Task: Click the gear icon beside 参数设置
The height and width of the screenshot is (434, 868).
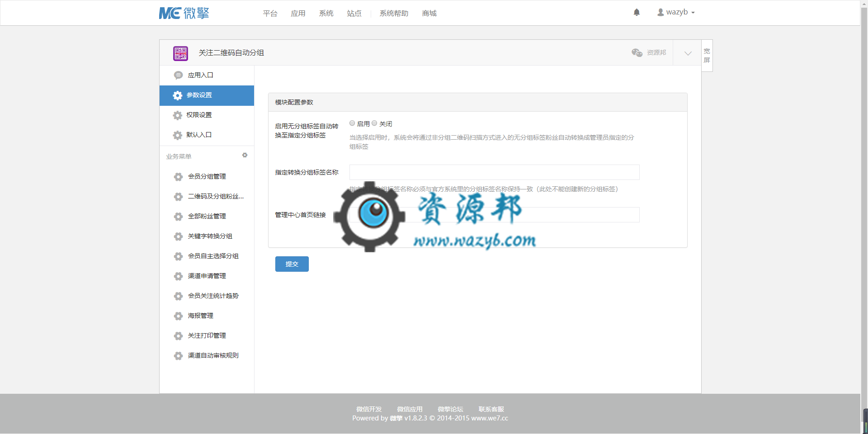Action: pyautogui.click(x=178, y=95)
